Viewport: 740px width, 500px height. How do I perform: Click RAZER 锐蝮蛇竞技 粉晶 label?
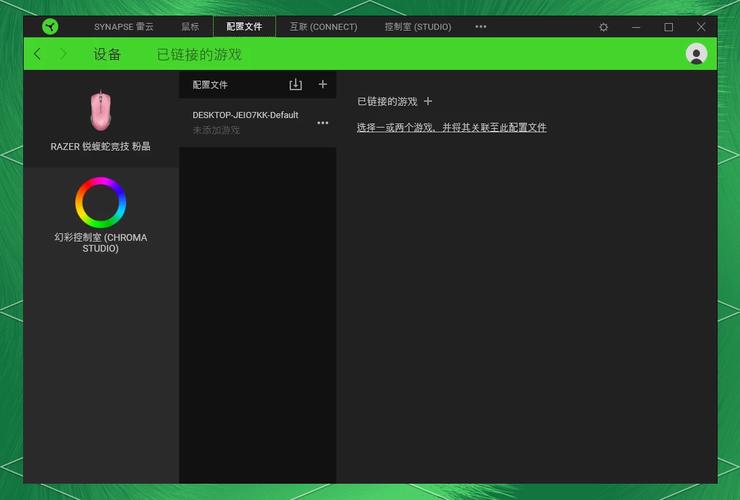(101, 146)
